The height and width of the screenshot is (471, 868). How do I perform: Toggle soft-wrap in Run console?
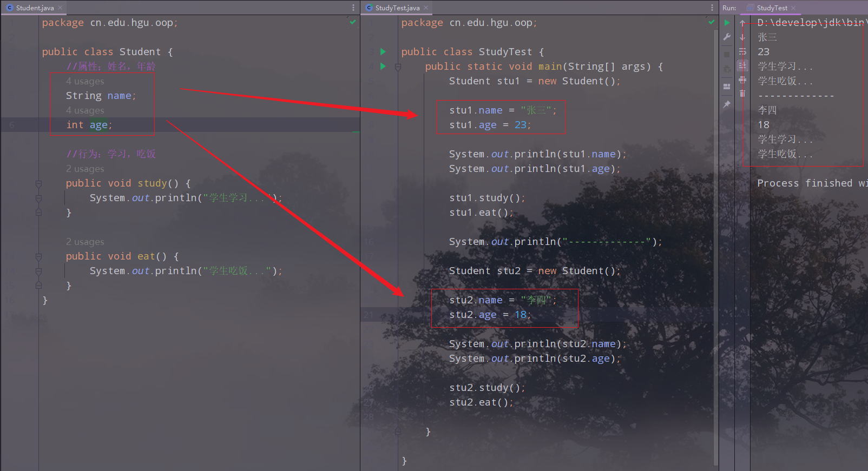point(742,51)
